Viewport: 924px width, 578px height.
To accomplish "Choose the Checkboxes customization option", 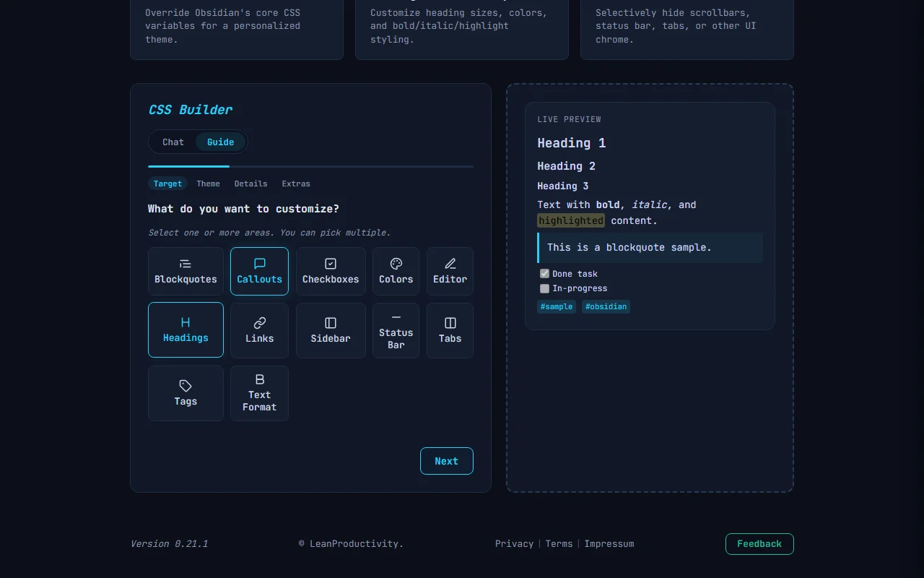I will (330, 271).
